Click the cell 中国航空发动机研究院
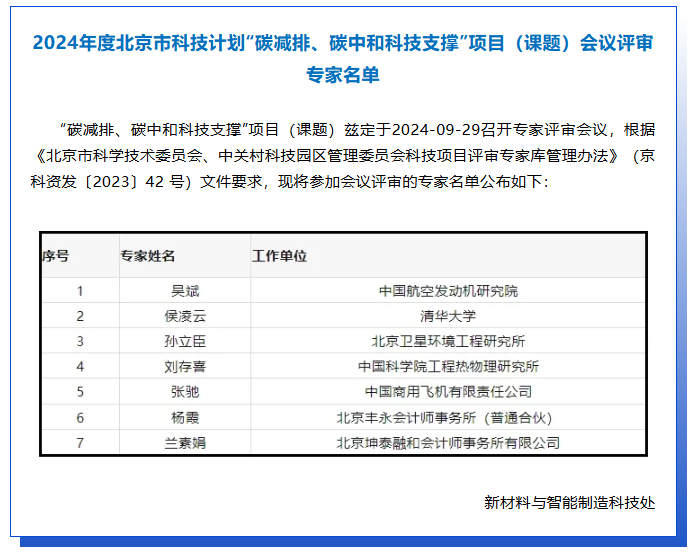The image size is (697, 557). pyautogui.click(x=448, y=291)
